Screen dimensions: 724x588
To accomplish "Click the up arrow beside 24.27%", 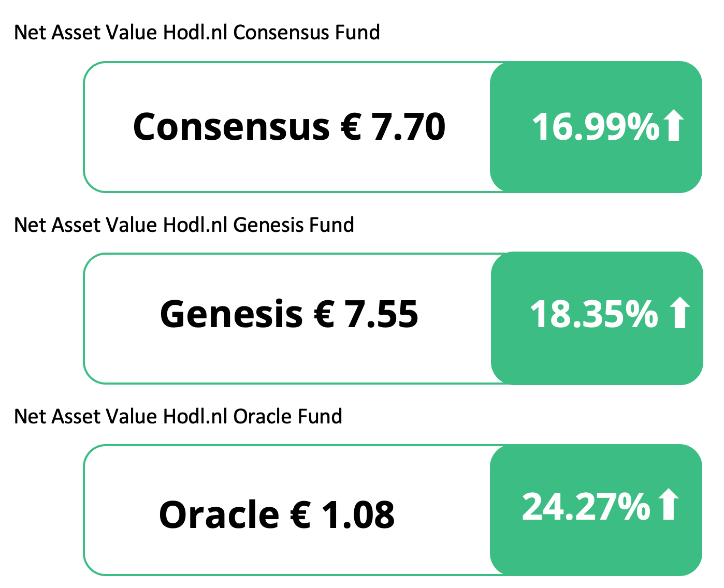I will (x=668, y=504).
